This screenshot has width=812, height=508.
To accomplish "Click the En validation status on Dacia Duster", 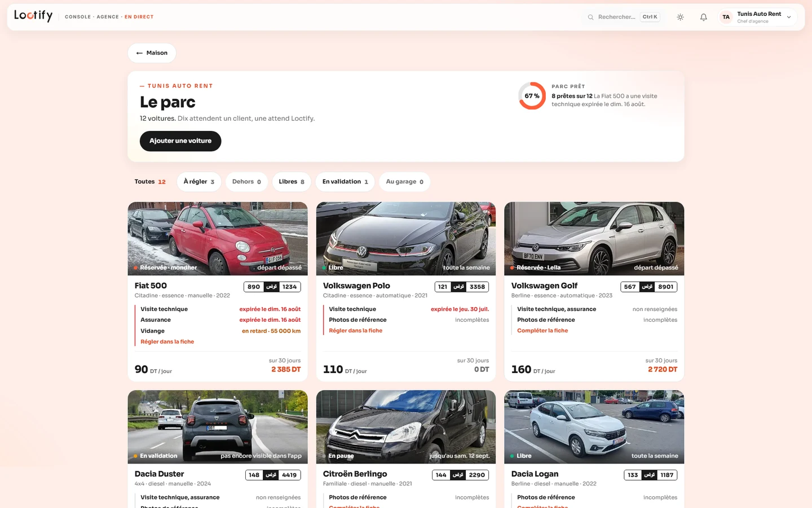I will pyautogui.click(x=156, y=456).
